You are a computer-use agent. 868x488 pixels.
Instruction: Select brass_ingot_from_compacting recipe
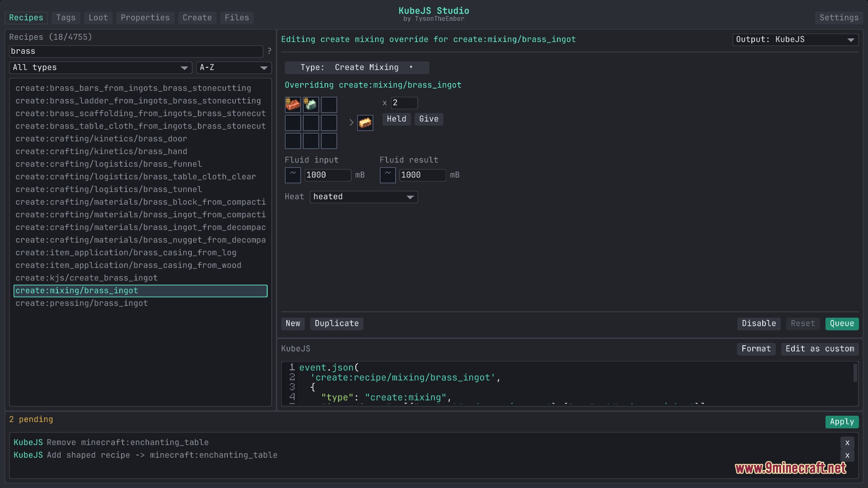pyautogui.click(x=141, y=215)
